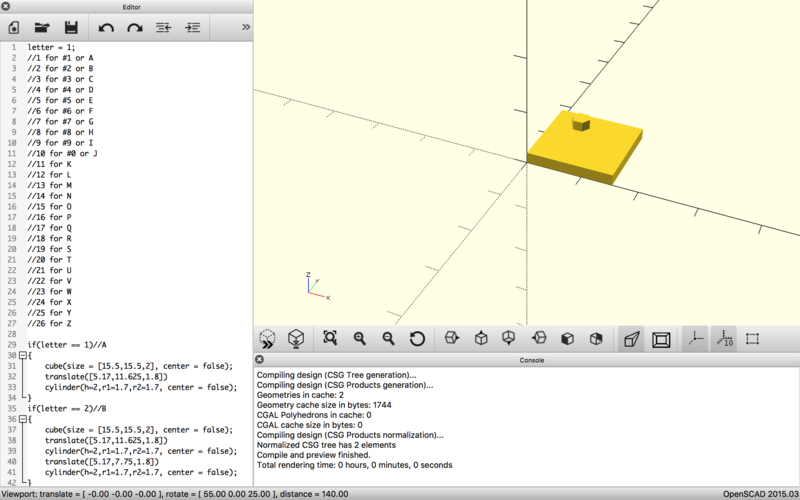Switch to Front view
Viewport: 800px width, 500px height.
[567, 338]
